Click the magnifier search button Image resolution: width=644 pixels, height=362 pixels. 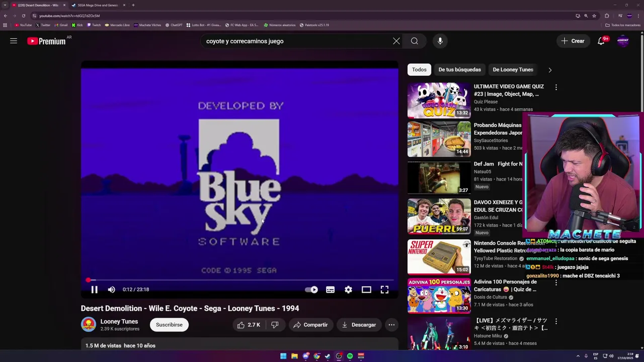(x=415, y=41)
